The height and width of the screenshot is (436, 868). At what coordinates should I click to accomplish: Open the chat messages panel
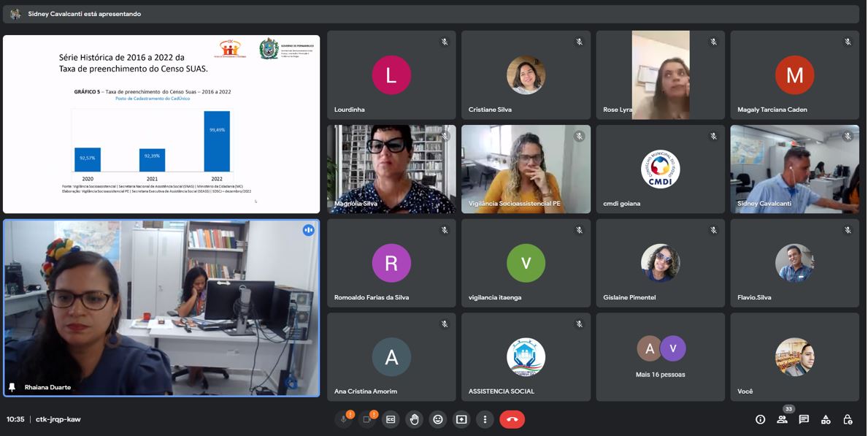pos(804,419)
